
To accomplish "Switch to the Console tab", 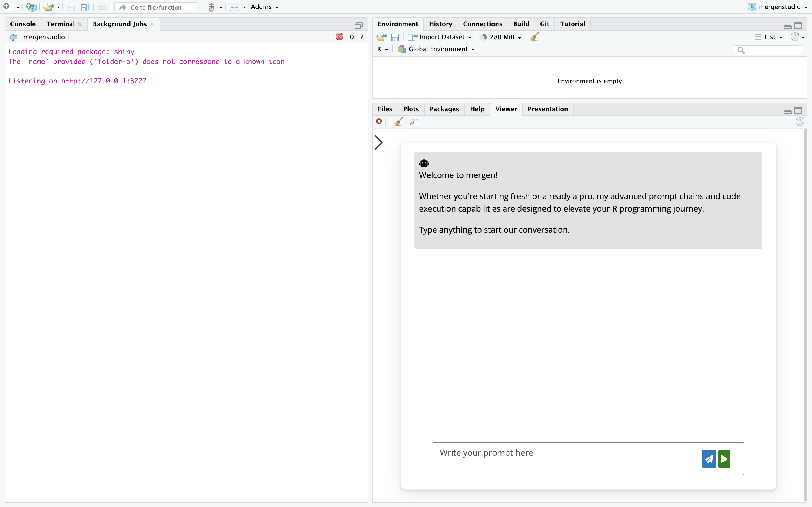I will point(23,24).
